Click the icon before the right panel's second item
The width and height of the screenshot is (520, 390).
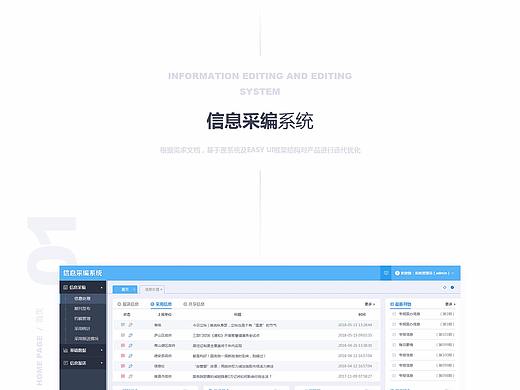pyautogui.click(x=394, y=324)
